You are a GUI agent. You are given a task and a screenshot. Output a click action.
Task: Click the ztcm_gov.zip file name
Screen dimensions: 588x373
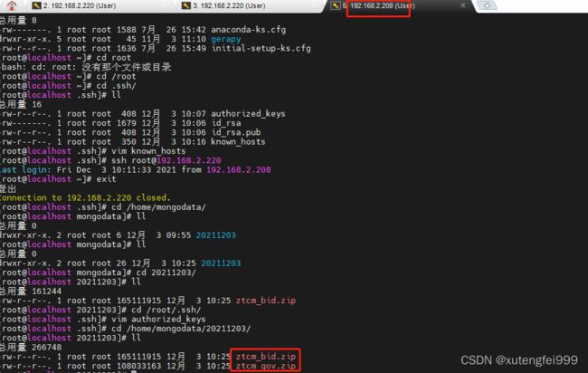point(265,366)
